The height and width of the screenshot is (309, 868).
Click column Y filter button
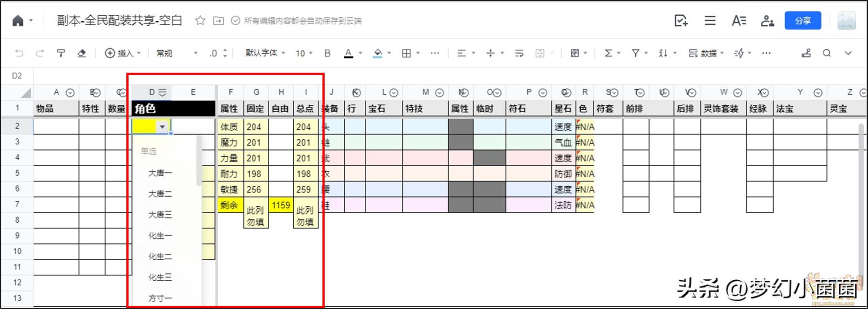pyautogui.click(x=818, y=93)
